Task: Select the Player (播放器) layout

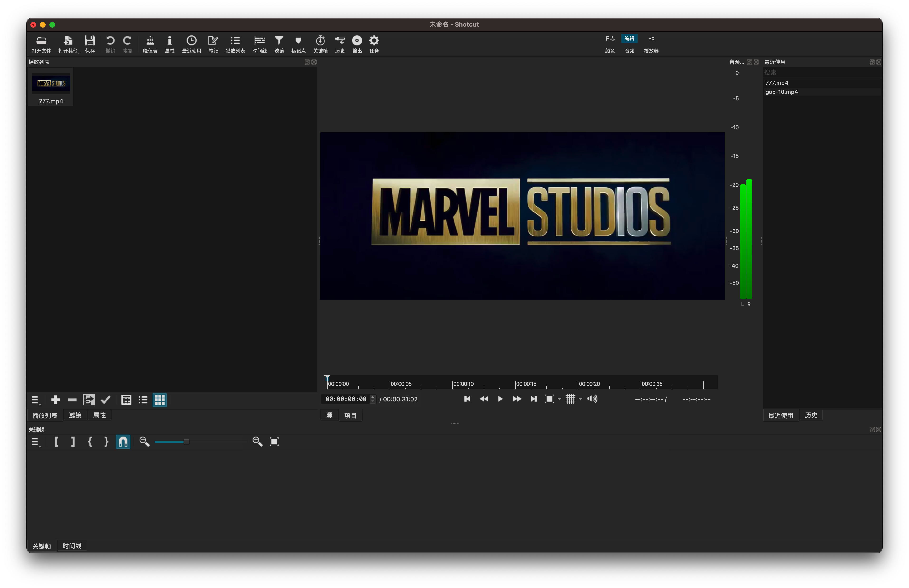Action: [x=651, y=51]
